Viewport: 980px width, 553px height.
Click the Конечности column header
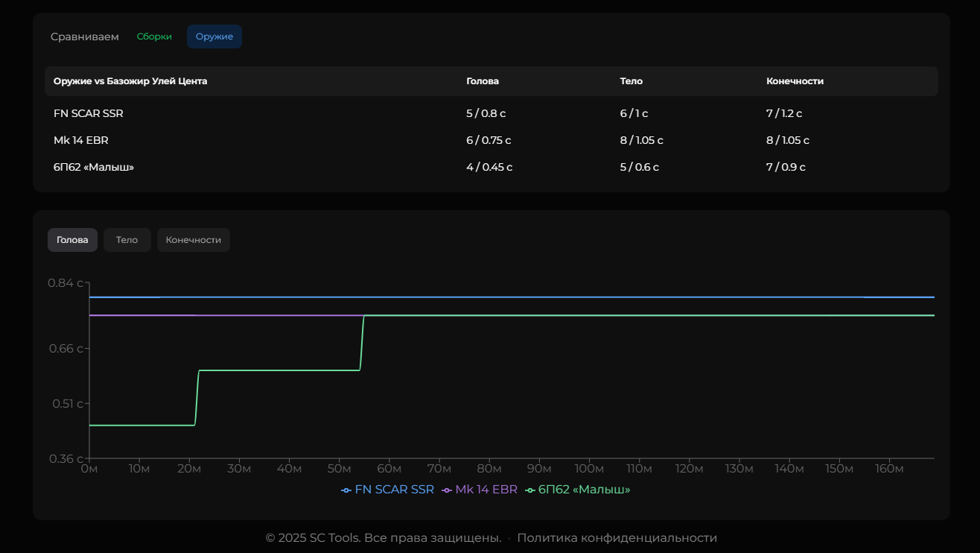795,81
